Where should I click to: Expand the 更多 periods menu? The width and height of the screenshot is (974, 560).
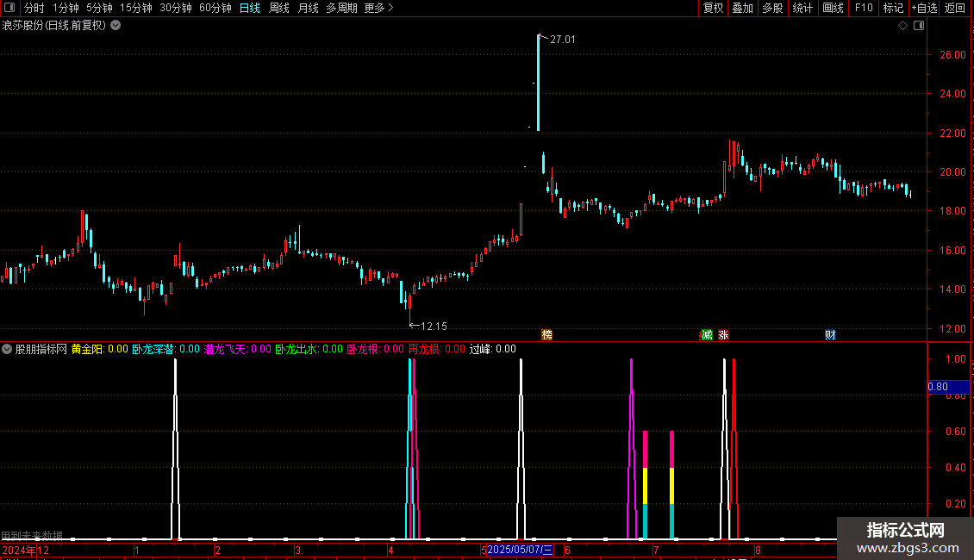tap(379, 8)
